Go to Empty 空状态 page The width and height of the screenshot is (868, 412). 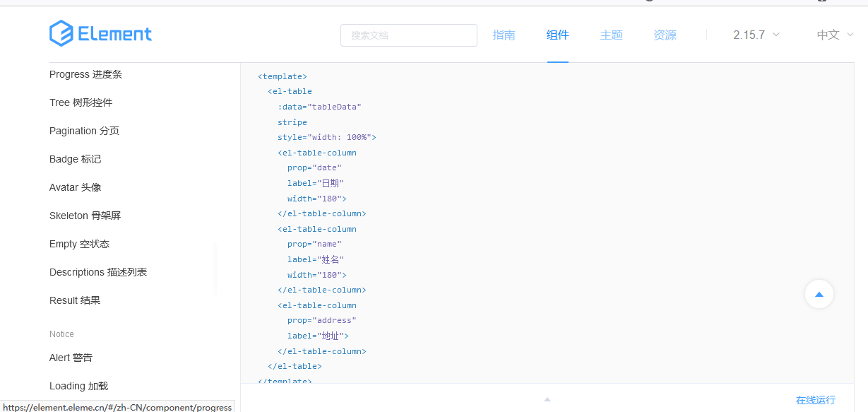79,244
